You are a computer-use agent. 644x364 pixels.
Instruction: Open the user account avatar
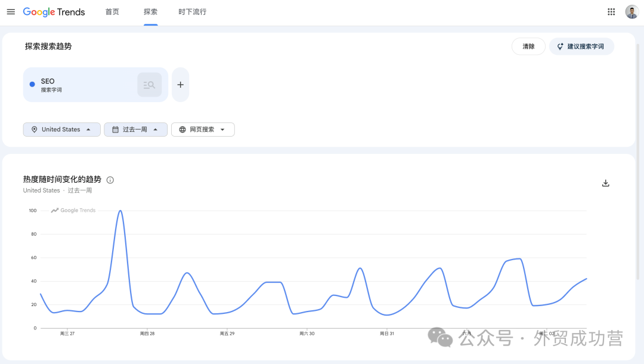pyautogui.click(x=631, y=12)
